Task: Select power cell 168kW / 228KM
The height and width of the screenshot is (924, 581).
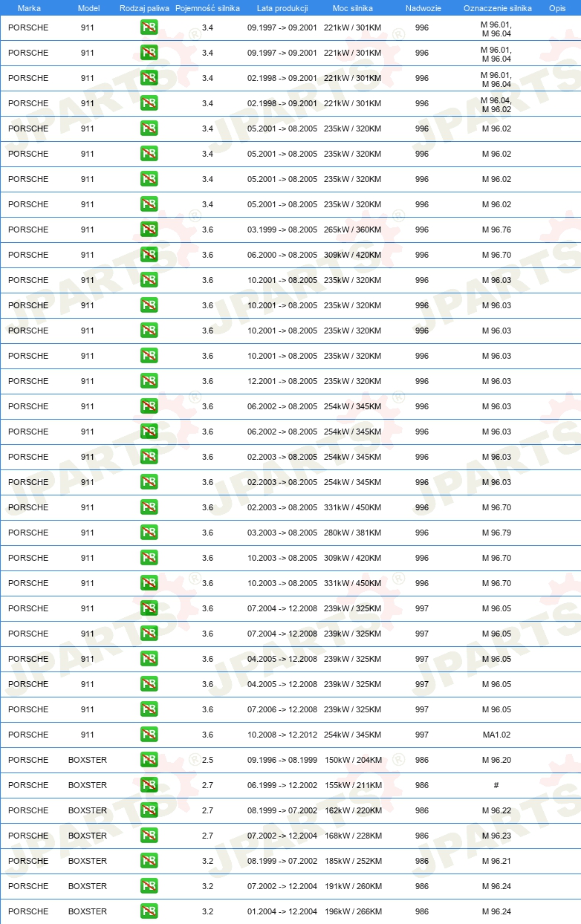Action: (x=352, y=836)
